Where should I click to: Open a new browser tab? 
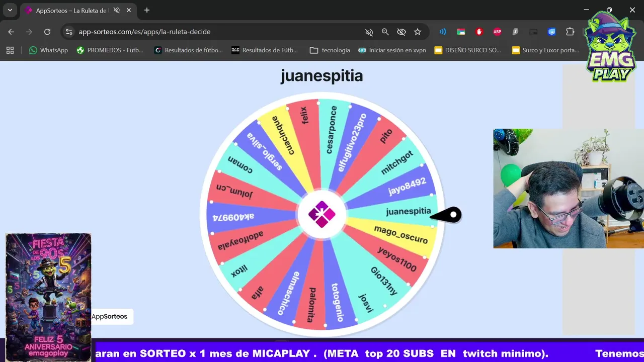pos(147,11)
